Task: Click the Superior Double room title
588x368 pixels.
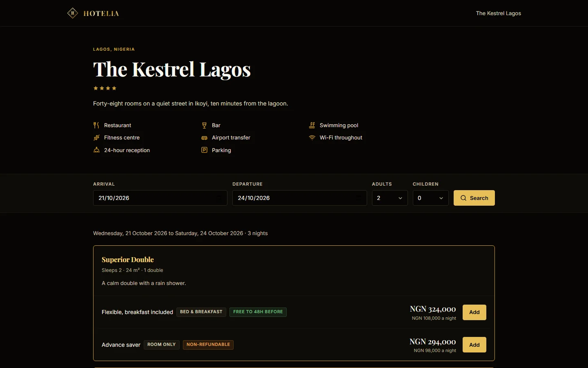Action: coord(128,260)
